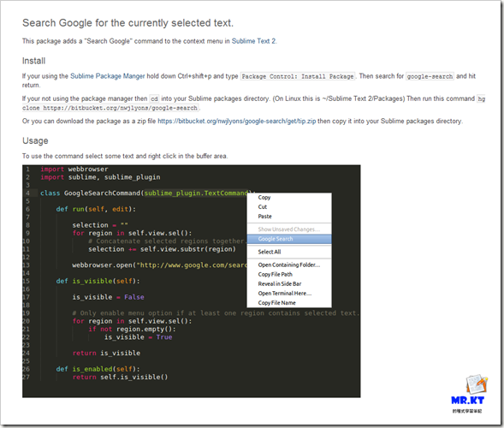Open the bitbucket tip.zip download link

point(236,122)
